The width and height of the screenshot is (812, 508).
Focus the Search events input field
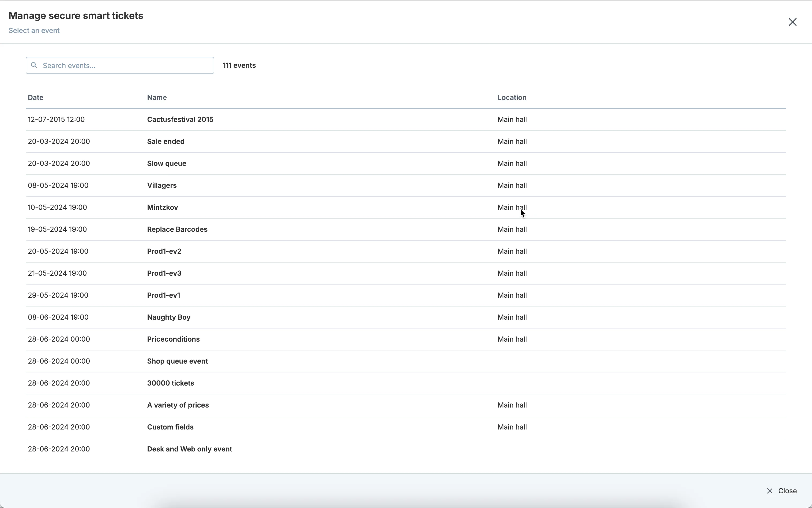(120, 66)
